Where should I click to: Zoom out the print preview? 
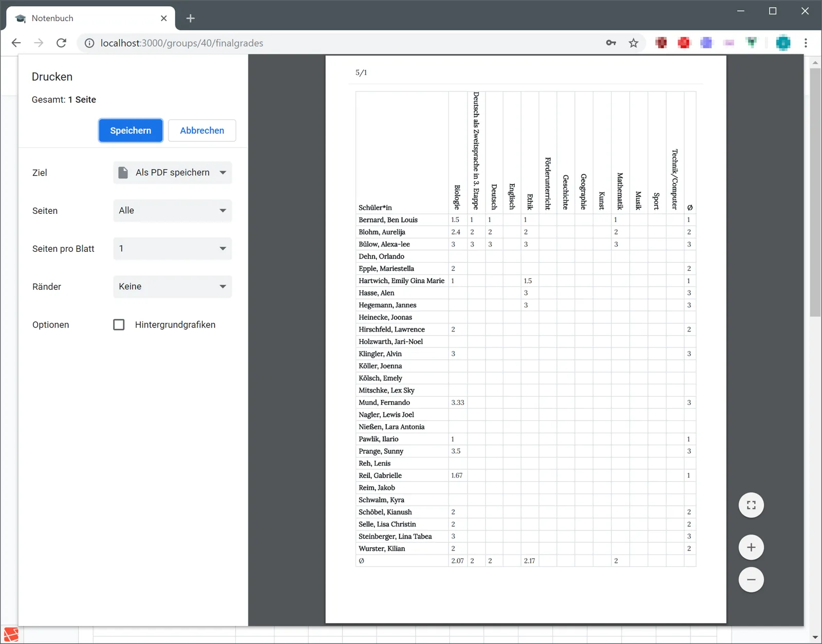[751, 580]
